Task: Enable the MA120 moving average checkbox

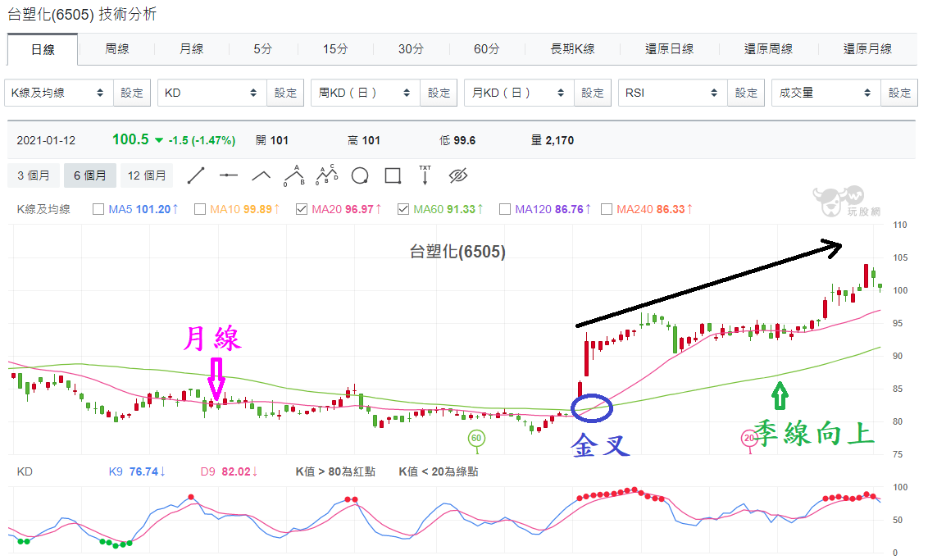Action: (505, 209)
